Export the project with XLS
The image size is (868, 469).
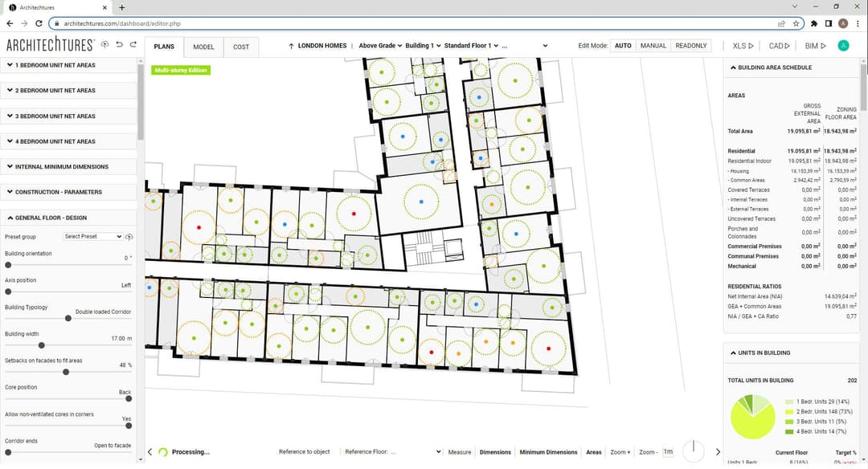[743, 46]
